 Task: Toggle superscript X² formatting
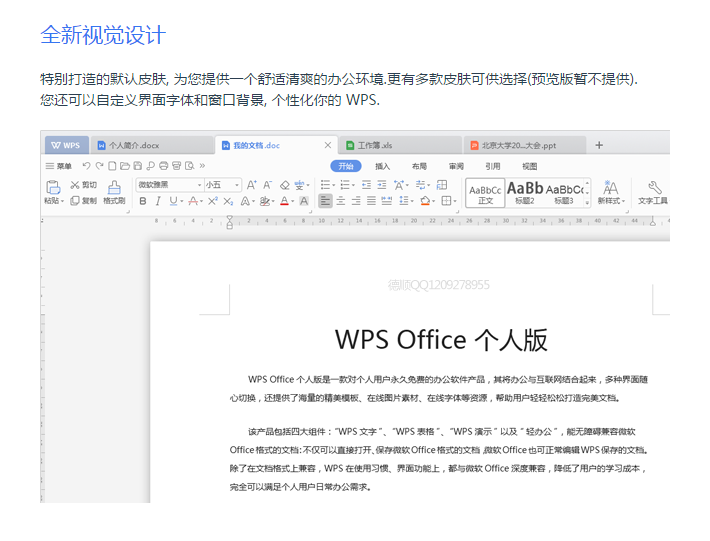click(x=212, y=201)
